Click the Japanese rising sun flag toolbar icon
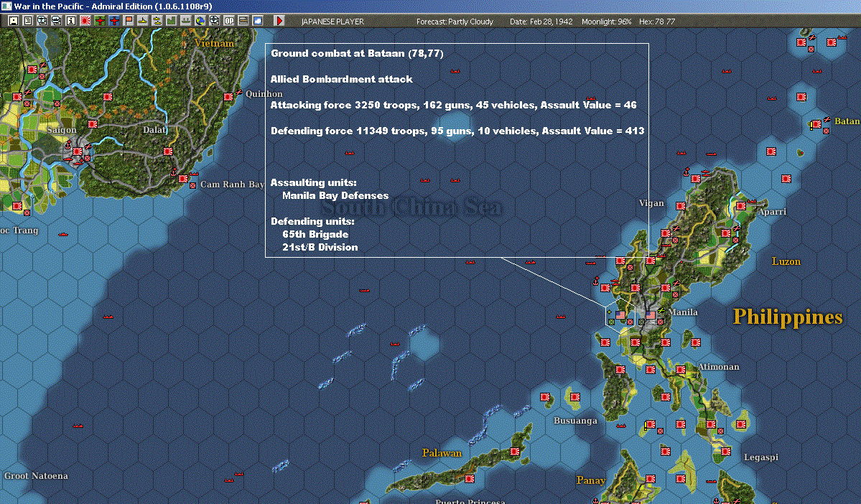The height and width of the screenshot is (504, 861). pos(85,21)
